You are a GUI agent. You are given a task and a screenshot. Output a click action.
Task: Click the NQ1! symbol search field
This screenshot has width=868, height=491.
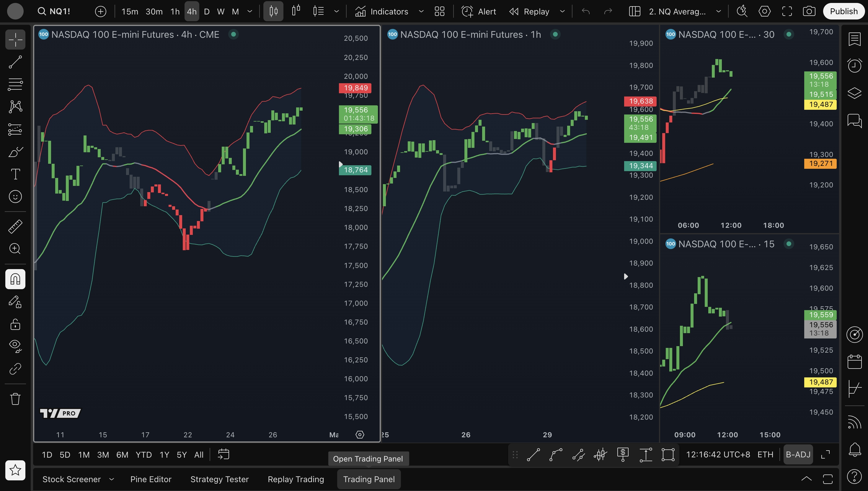(x=60, y=12)
